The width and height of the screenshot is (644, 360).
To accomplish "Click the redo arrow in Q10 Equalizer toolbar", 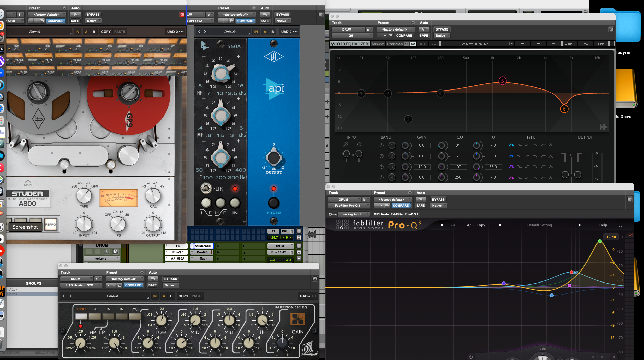I will pyautogui.click(x=434, y=44).
